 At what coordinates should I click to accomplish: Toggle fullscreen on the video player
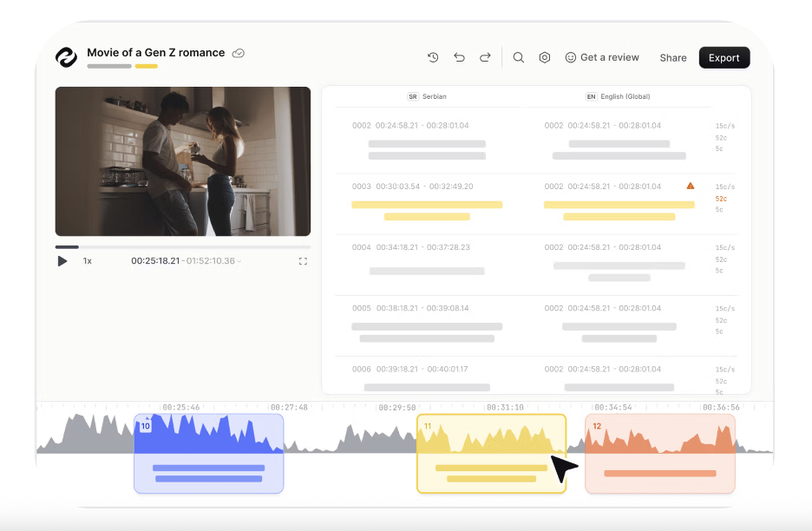click(303, 261)
